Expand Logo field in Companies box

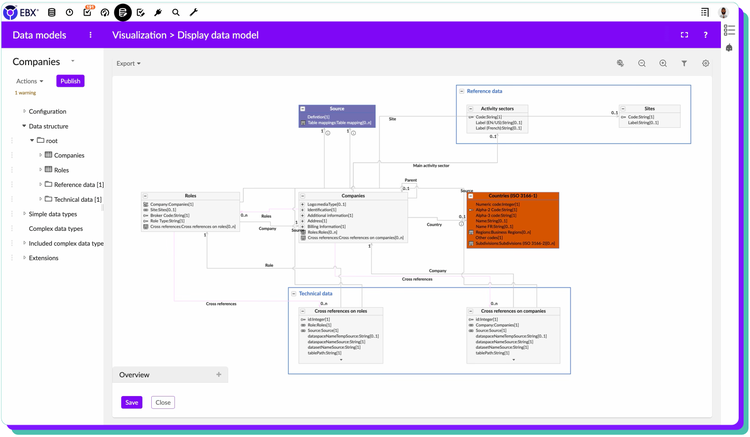pyautogui.click(x=303, y=204)
